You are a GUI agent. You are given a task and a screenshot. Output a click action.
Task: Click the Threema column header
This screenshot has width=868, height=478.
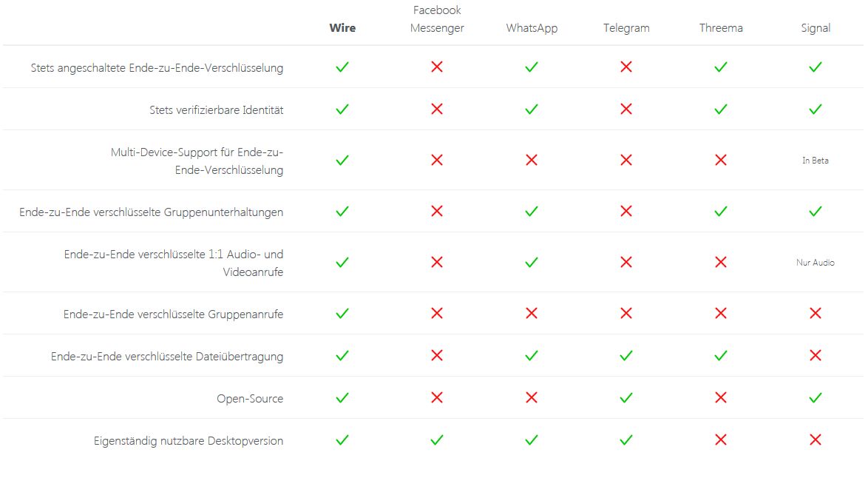pos(721,27)
